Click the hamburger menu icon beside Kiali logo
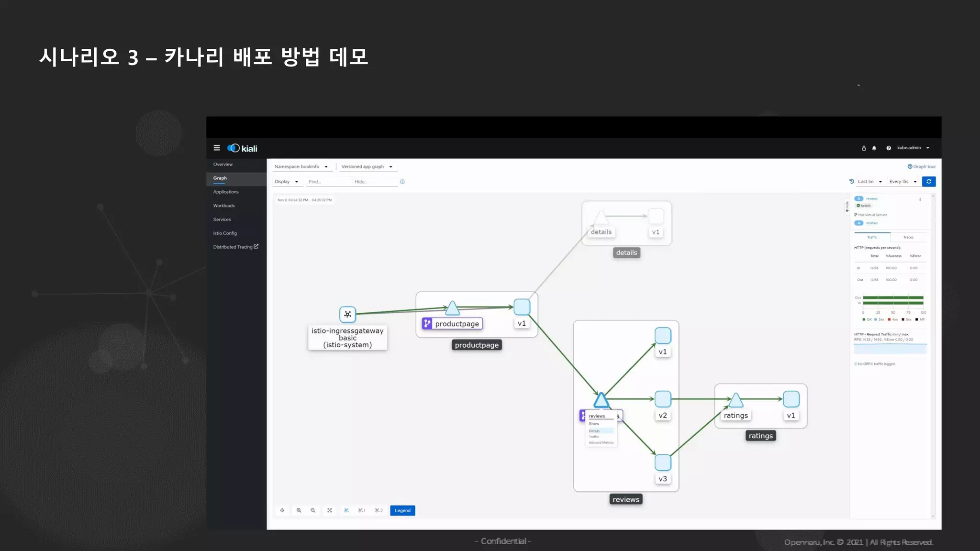The image size is (980, 551). tap(217, 148)
